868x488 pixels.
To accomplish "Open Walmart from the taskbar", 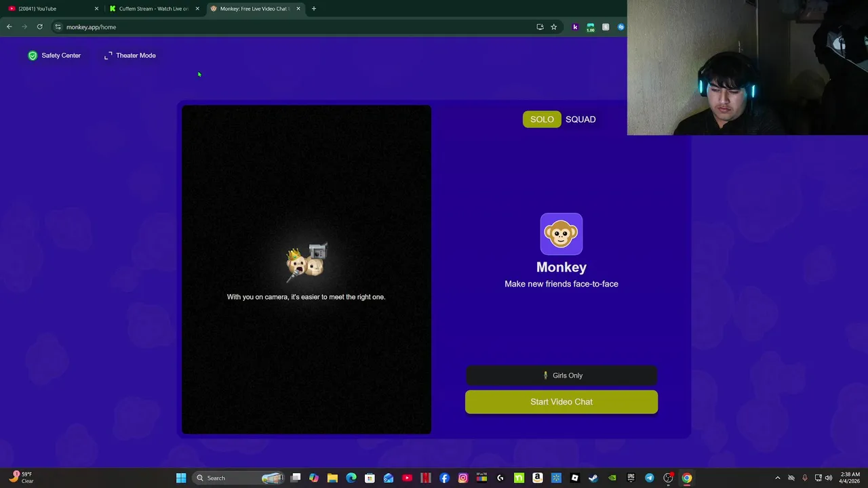I will click(x=556, y=478).
